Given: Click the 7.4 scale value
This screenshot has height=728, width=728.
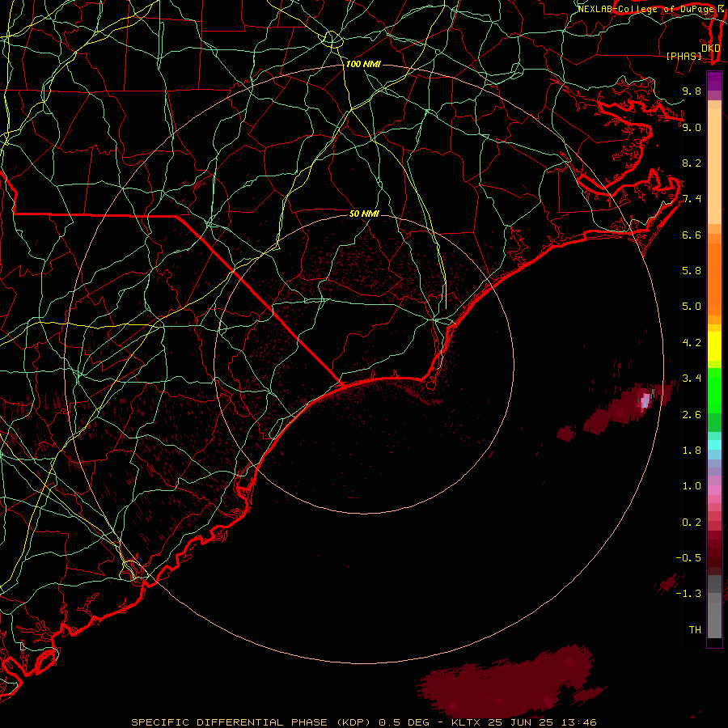Looking at the screenshot, I should coord(692,199).
